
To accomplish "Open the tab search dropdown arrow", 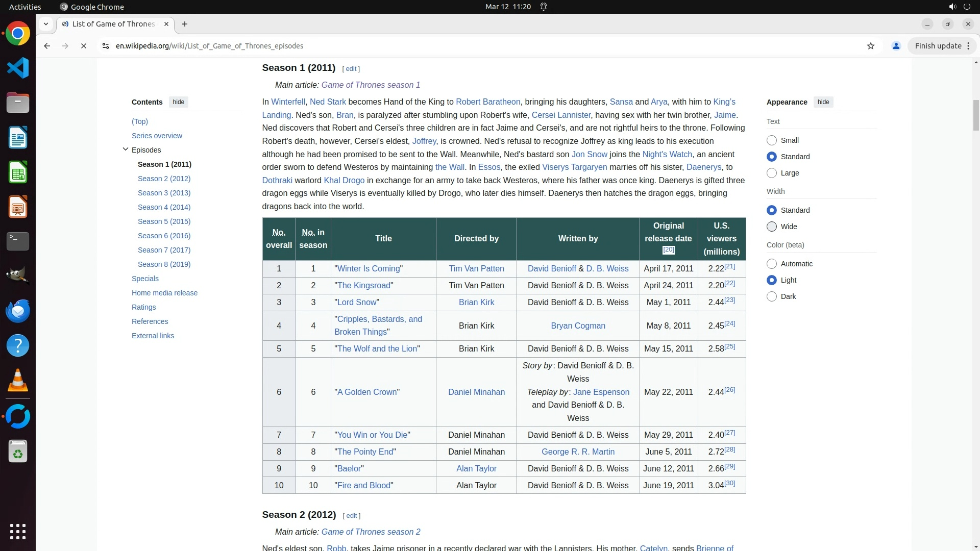I will pyautogui.click(x=46, y=24).
